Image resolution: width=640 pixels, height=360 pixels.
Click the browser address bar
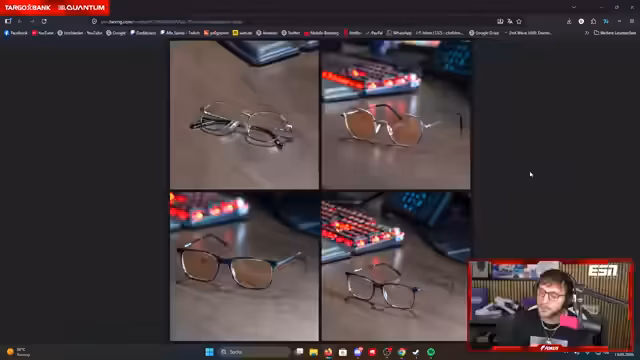[x=294, y=22]
